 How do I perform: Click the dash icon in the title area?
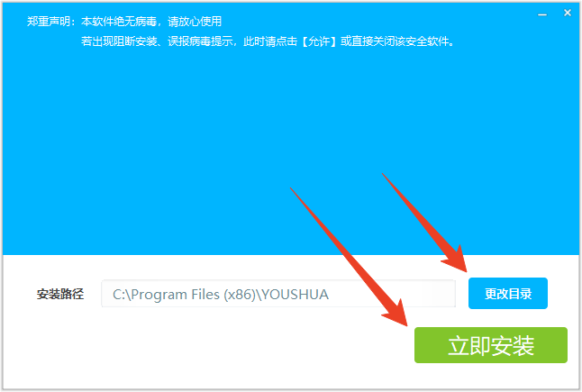click(542, 14)
